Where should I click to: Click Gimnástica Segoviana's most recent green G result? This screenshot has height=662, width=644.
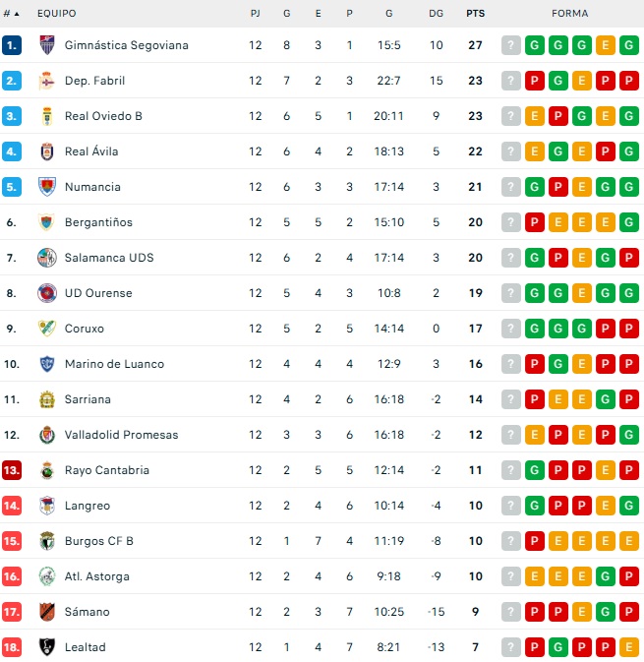534,45
